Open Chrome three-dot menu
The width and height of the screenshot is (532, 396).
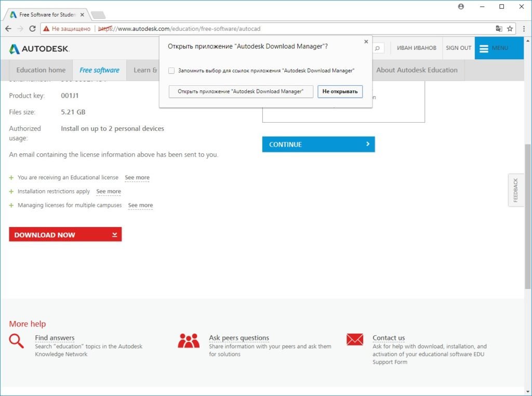coord(524,29)
